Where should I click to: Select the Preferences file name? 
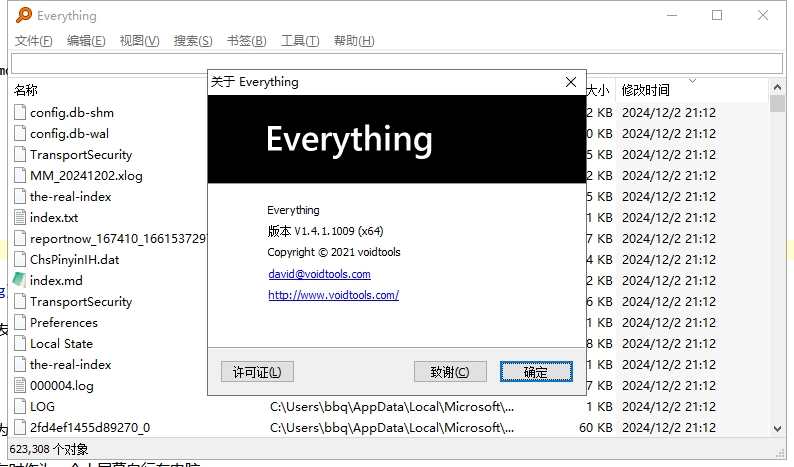pyautogui.click(x=64, y=323)
